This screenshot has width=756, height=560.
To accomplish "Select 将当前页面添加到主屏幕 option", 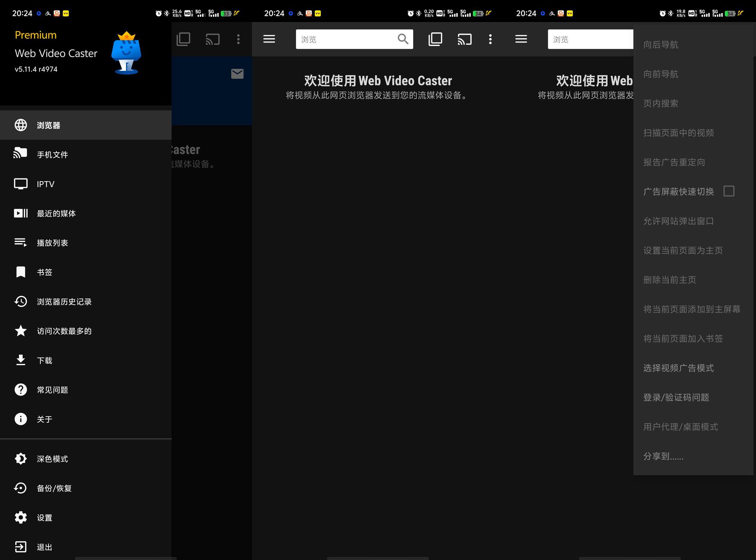I will (x=694, y=309).
